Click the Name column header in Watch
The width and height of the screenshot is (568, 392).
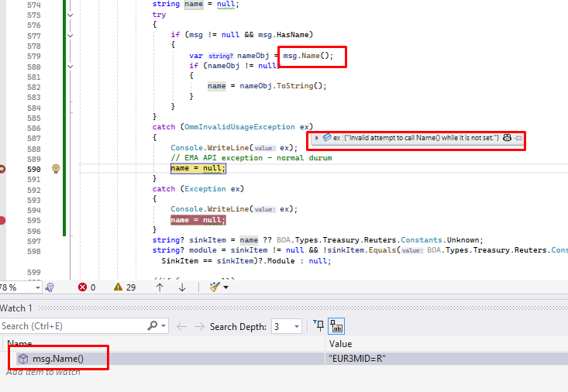pos(19,343)
